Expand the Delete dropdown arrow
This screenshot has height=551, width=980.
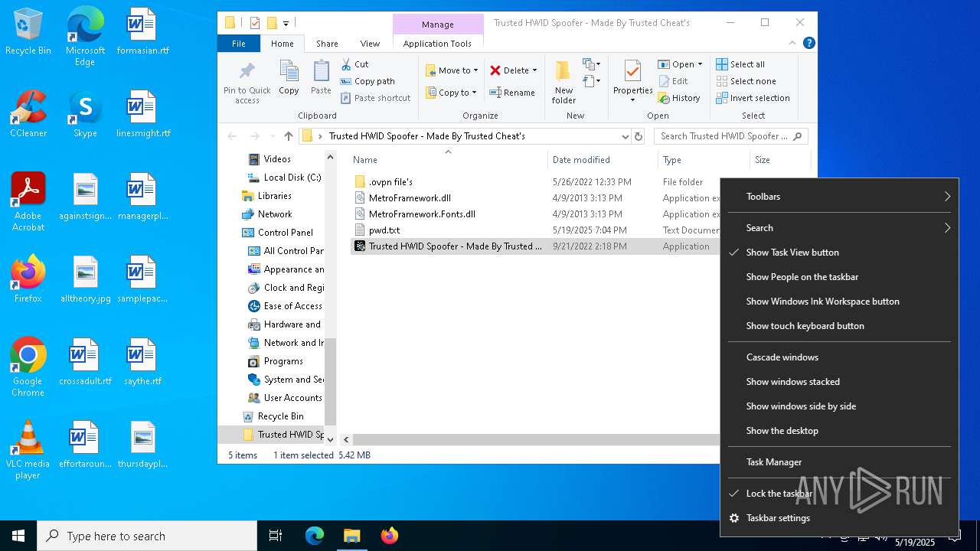pyautogui.click(x=534, y=70)
